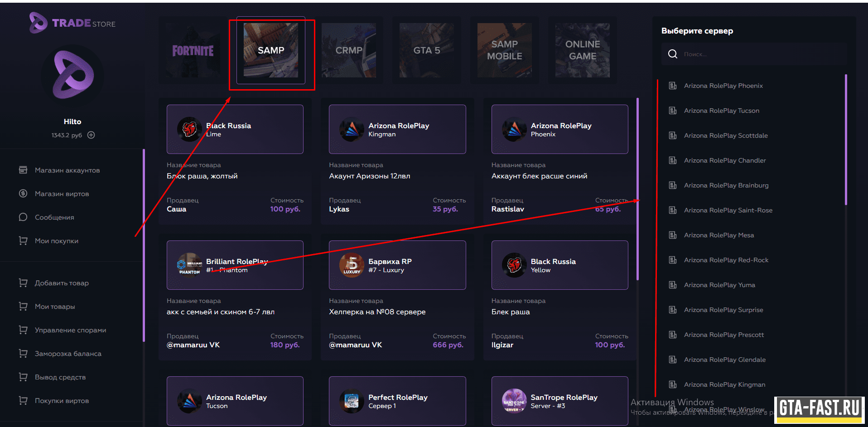The height and width of the screenshot is (427, 868).
Task: Click the server icon beside Arizona RolePlay Prescott
Action: tap(673, 335)
